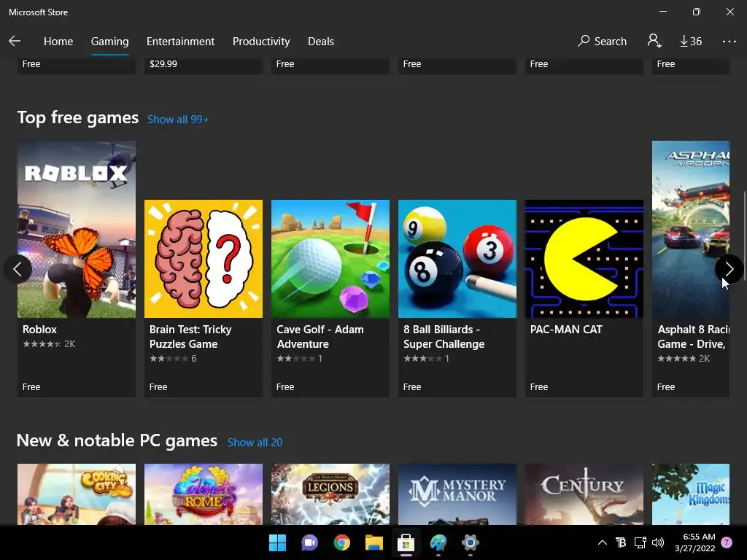Click the Microsoft Store taskbar icon
The image size is (747, 560).
pyautogui.click(x=406, y=542)
